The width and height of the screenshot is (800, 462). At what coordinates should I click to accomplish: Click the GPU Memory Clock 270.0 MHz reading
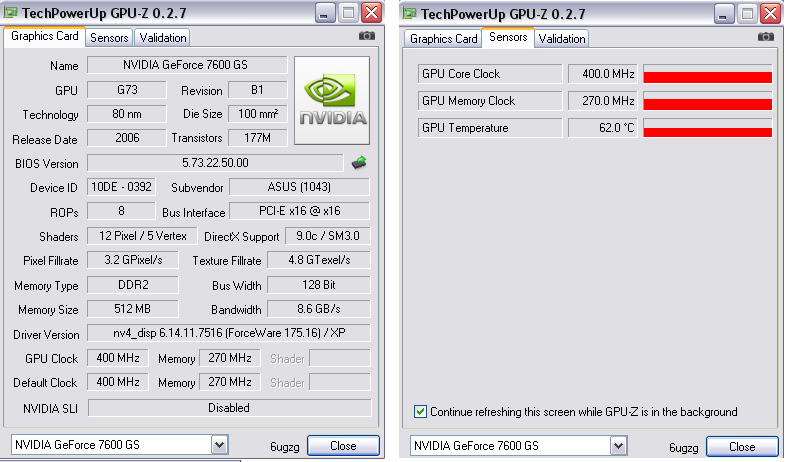603,101
